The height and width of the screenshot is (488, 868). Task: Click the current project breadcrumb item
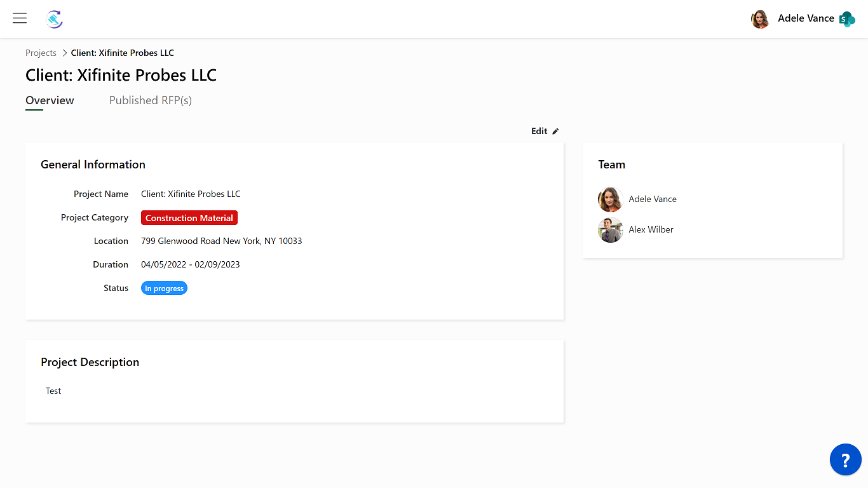point(123,53)
